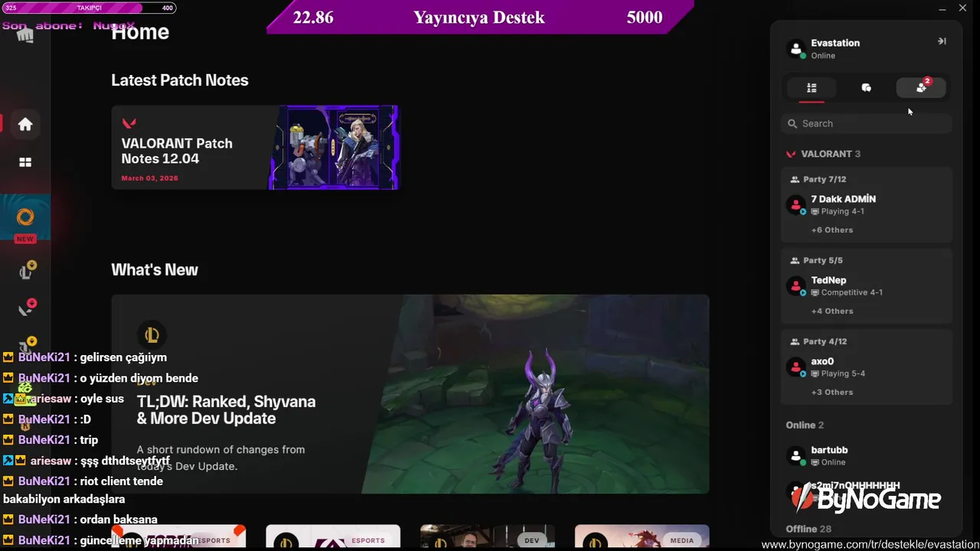Collapse the Online 2 friends group
980x551 pixels.
(805, 425)
